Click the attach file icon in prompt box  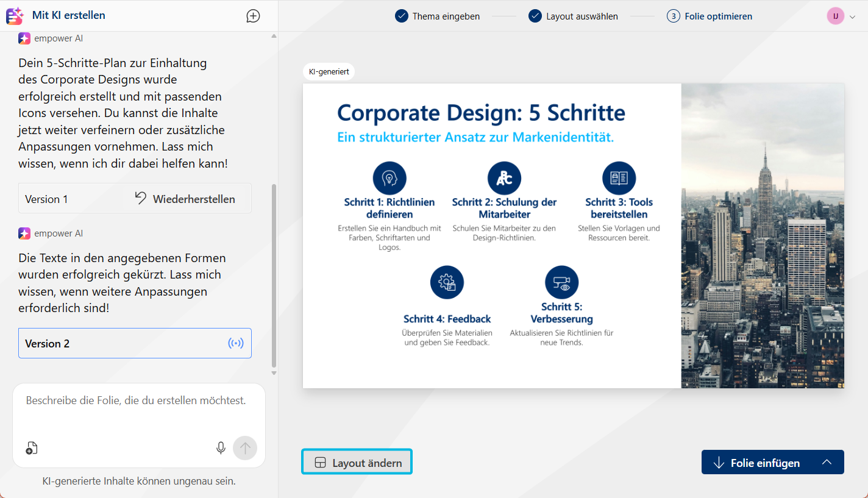pos(32,448)
